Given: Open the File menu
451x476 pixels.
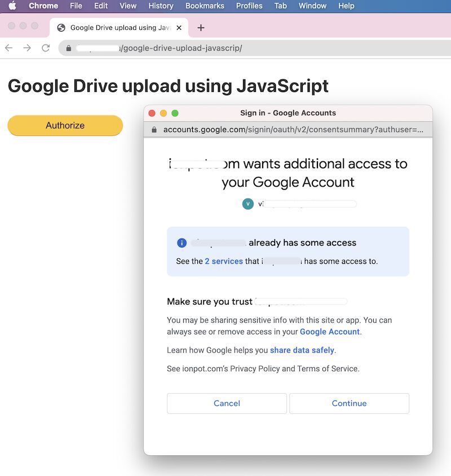Looking at the screenshot, I should 76,6.
